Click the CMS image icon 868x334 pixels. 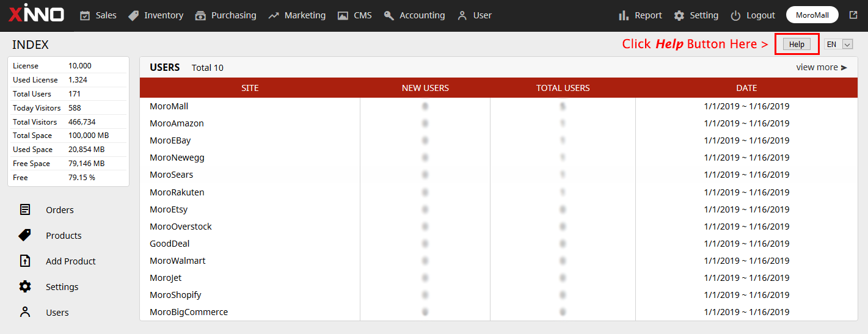(343, 15)
